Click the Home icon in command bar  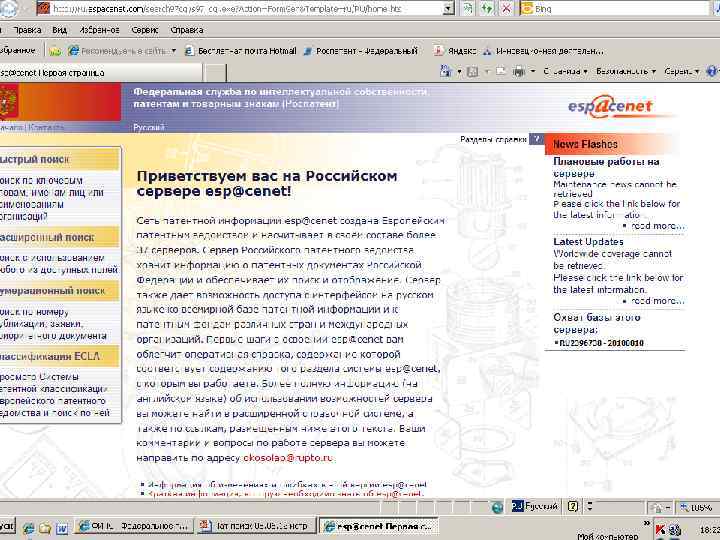pos(446,71)
